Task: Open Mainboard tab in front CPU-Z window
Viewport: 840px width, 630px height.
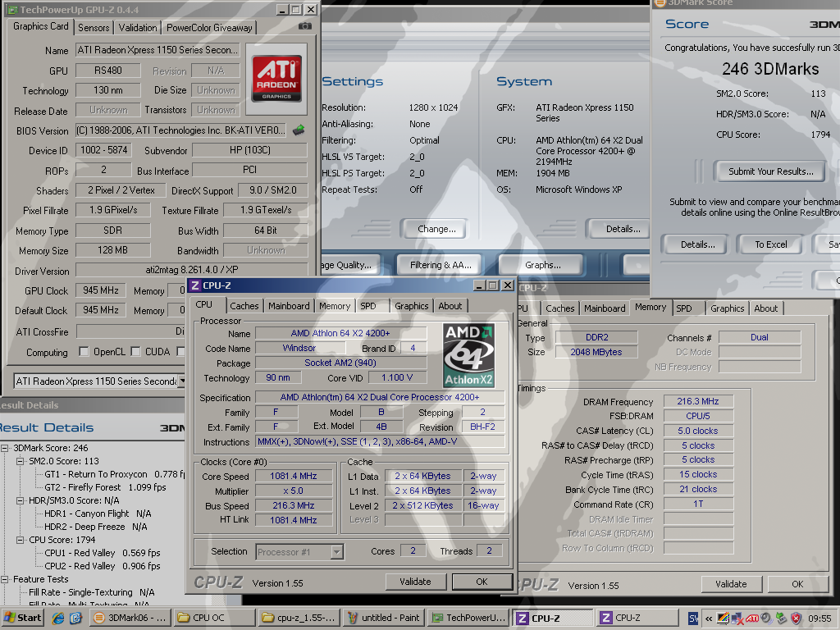Action: click(290, 306)
